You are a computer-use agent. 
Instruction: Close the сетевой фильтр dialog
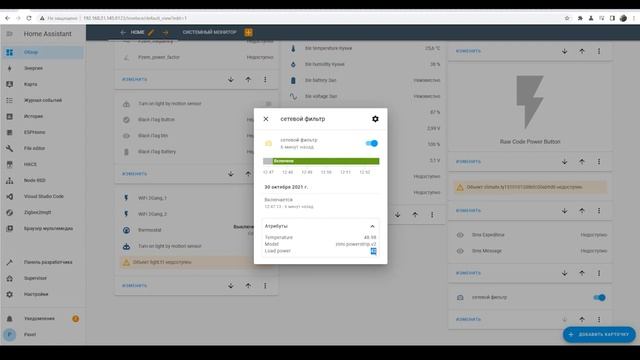(x=266, y=119)
